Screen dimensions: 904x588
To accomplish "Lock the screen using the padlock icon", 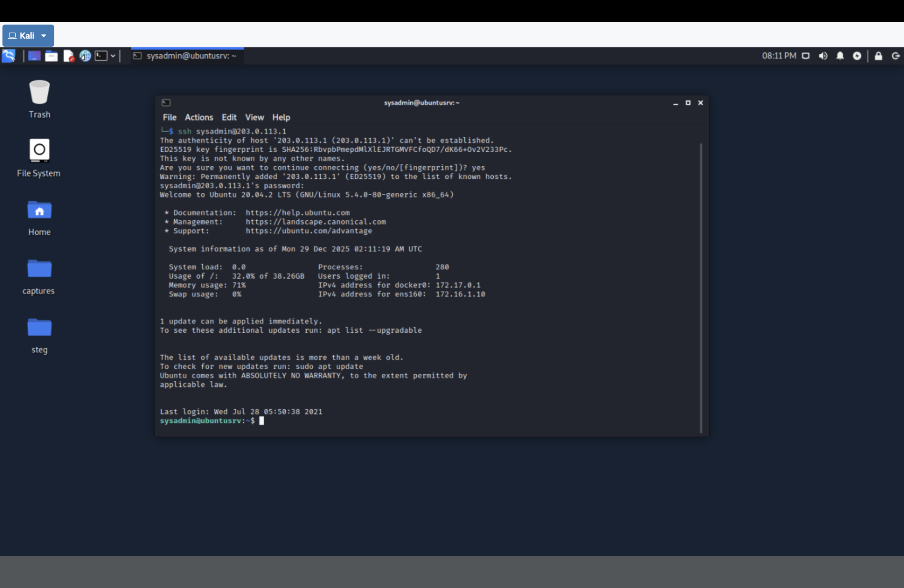I will click(878, 56).
